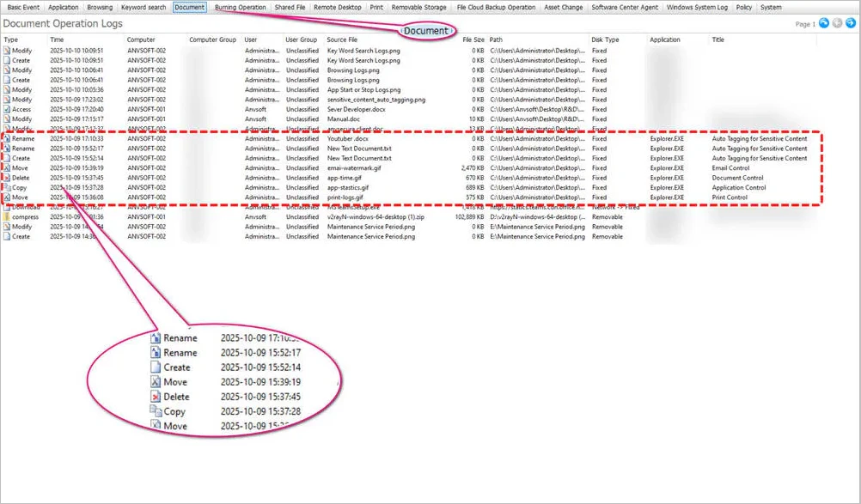Open the Remote Desktop tab

tap(337, 7)
